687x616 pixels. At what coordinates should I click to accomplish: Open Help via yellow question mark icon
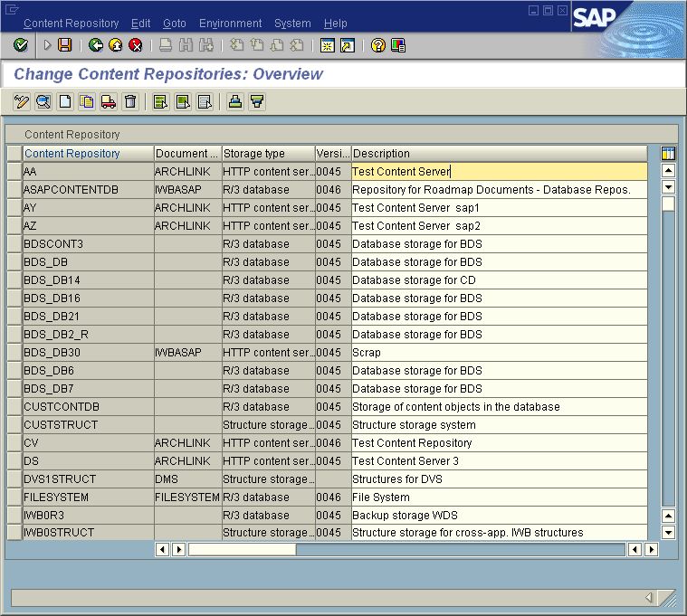coord(377,45)
